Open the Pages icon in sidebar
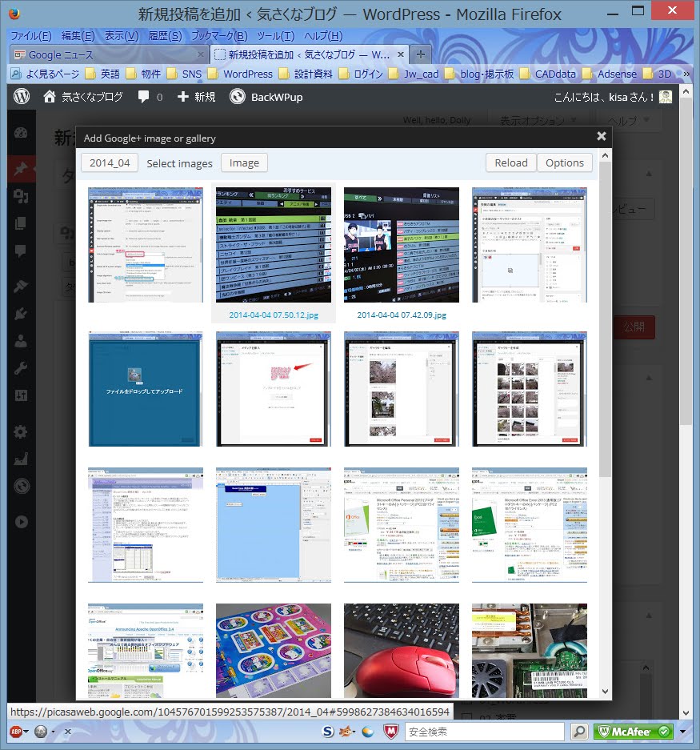This screenshot has height=750, width=700. click(x=21, y=223)
